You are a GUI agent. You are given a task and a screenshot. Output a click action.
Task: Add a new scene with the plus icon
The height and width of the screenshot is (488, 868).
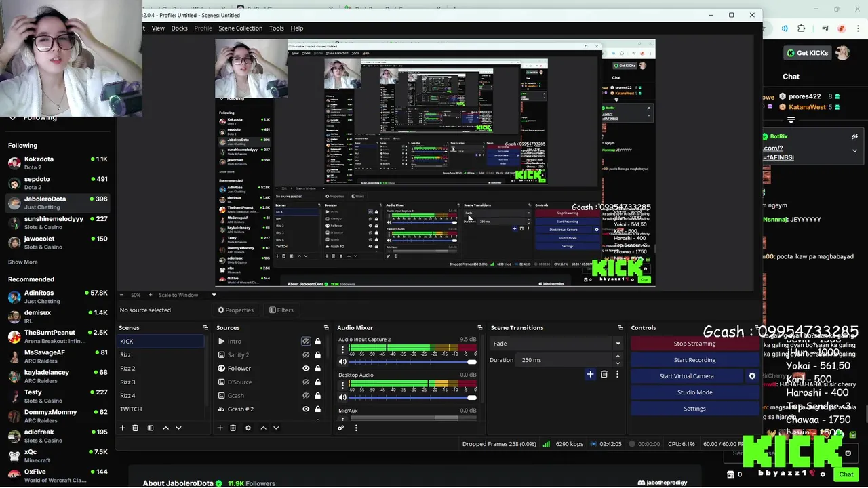coord(123,428)
